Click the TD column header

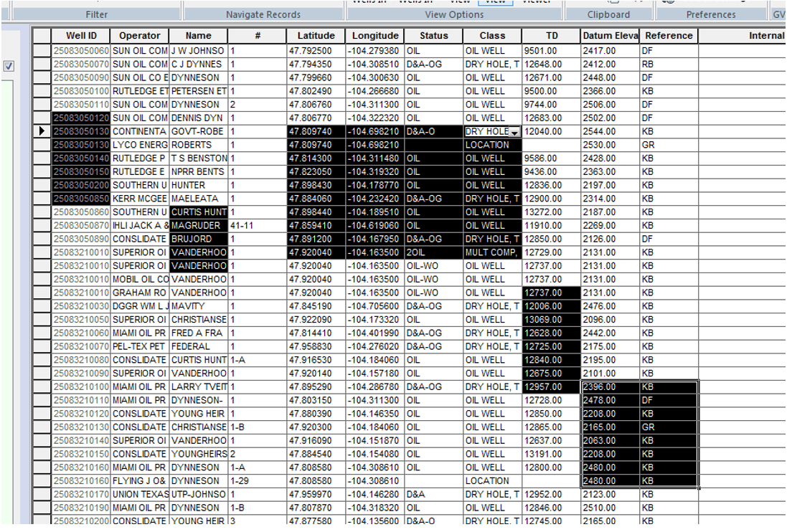(x=551, y=36)
